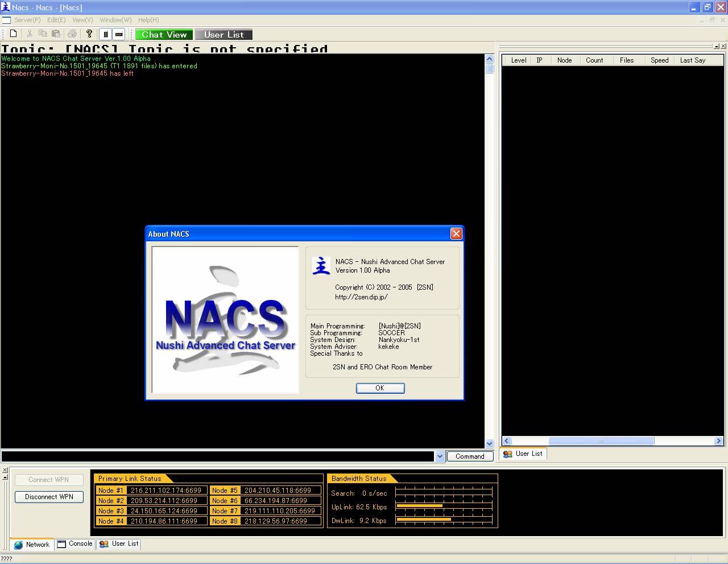Open About via question mark icon

(x=89, y=34)
